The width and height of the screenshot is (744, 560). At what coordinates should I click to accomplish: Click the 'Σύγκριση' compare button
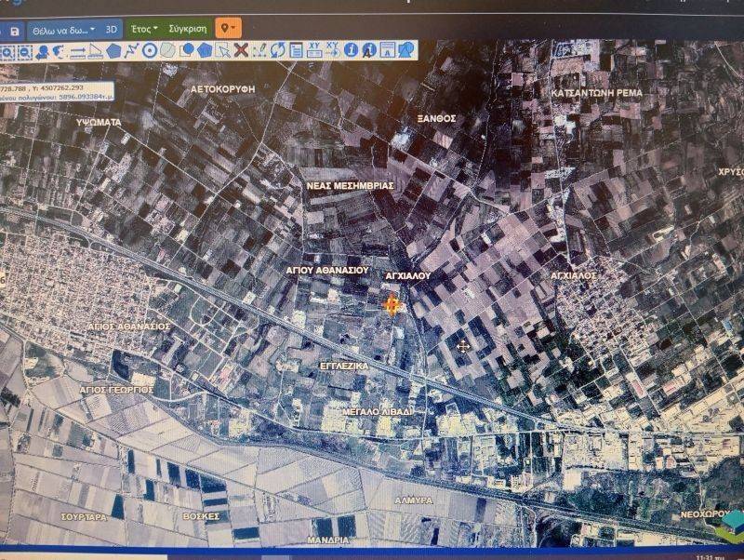(x=187, y=29)
